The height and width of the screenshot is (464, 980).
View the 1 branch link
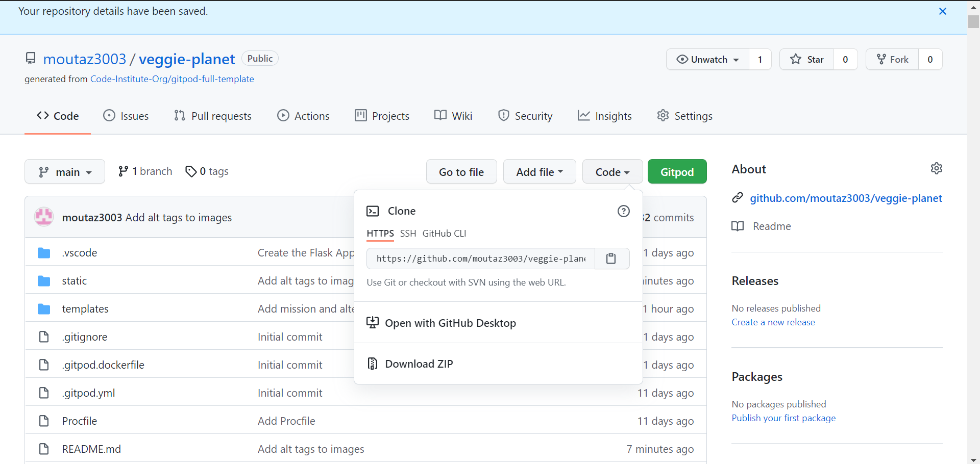tap(145, 171)
